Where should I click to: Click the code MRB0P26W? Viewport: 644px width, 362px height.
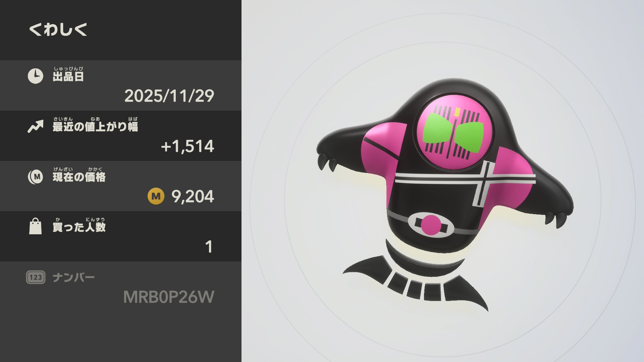point(169,297)
